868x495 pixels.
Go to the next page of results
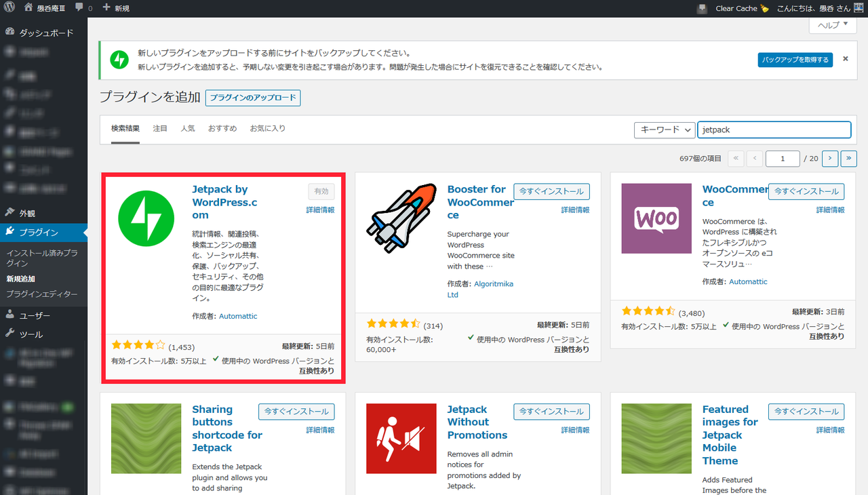[x=830, y=159]
